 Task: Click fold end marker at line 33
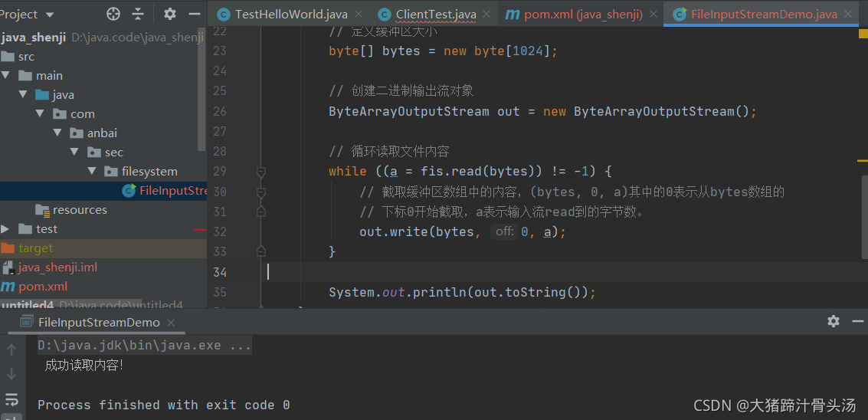click(x=260, y=251)
